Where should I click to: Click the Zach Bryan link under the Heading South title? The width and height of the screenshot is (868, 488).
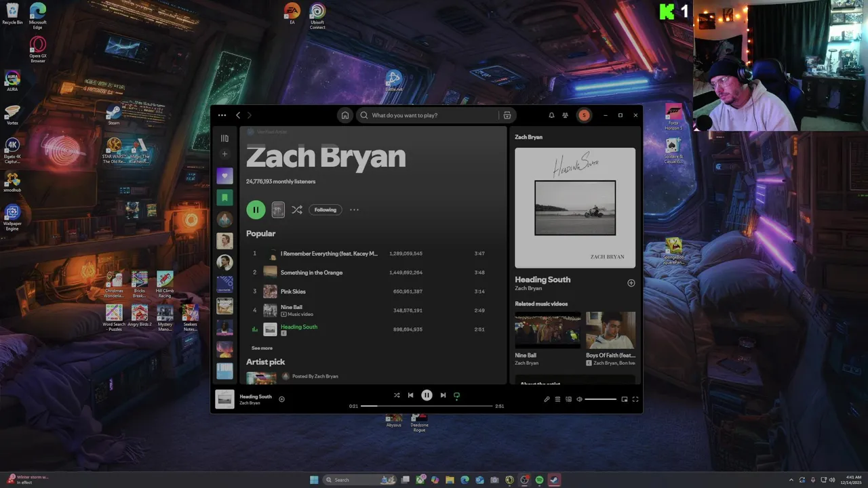[528, 289]
